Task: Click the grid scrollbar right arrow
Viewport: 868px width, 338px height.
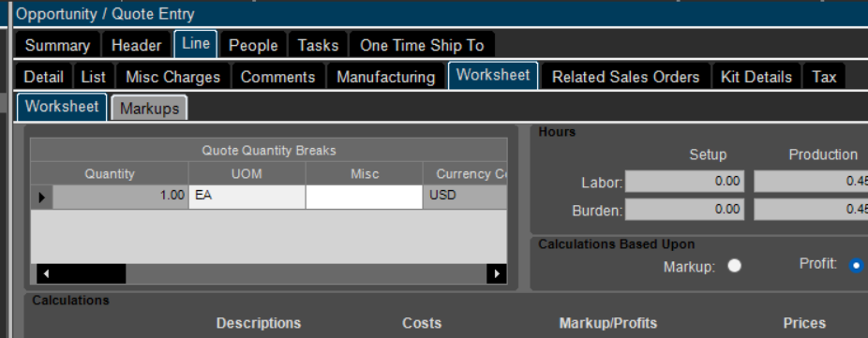Action: point(497,273)
